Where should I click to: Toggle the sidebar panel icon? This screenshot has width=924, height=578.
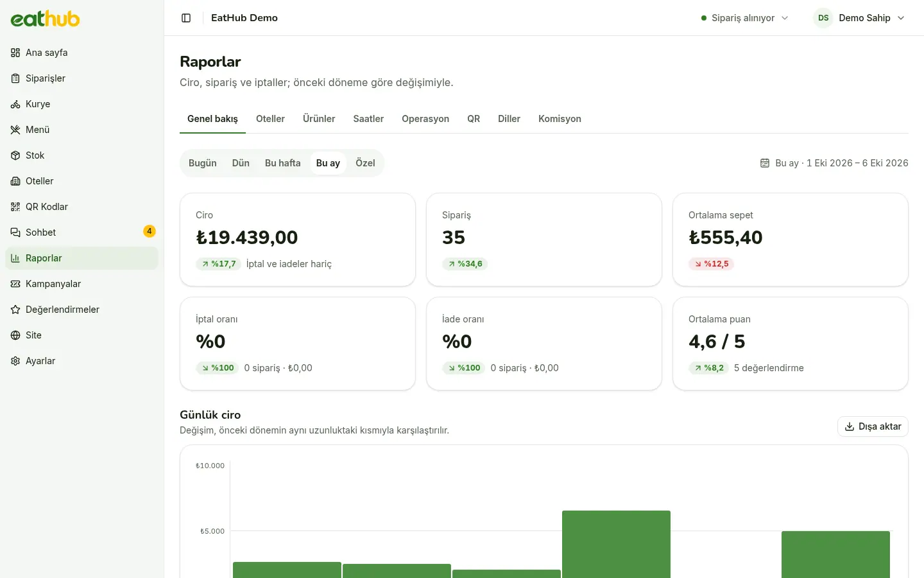pos(186,18)
